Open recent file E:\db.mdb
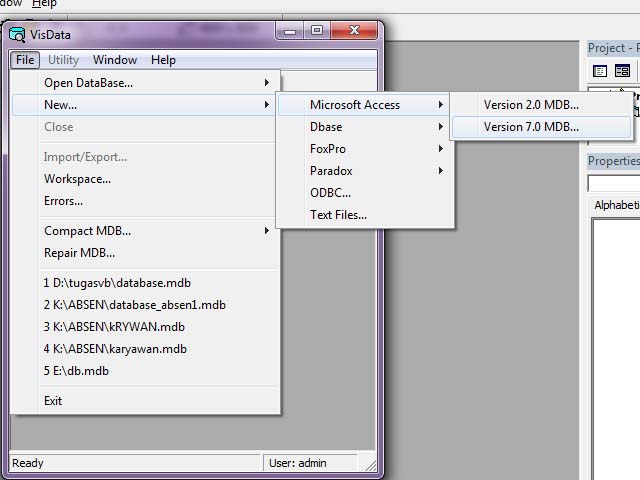 [146, 371]
